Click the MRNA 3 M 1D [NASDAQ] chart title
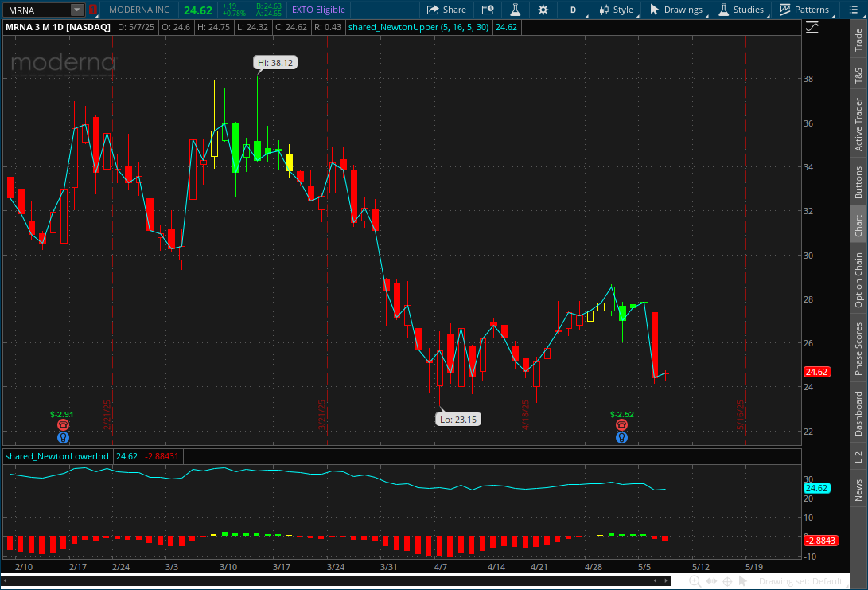 click(x=58, y=27)
